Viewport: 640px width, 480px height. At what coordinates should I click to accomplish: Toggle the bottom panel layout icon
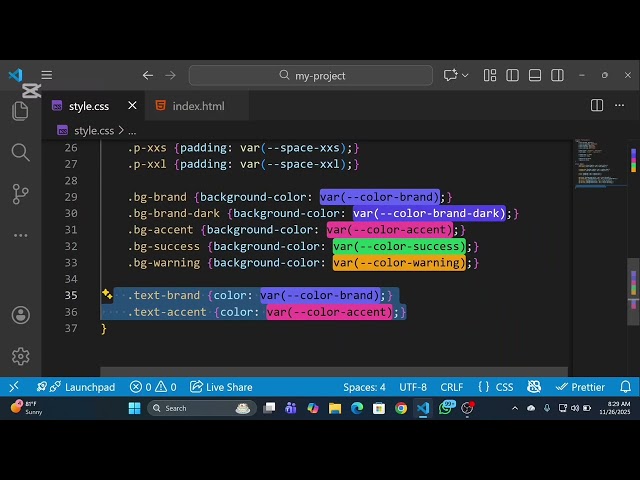click(535, 76)
